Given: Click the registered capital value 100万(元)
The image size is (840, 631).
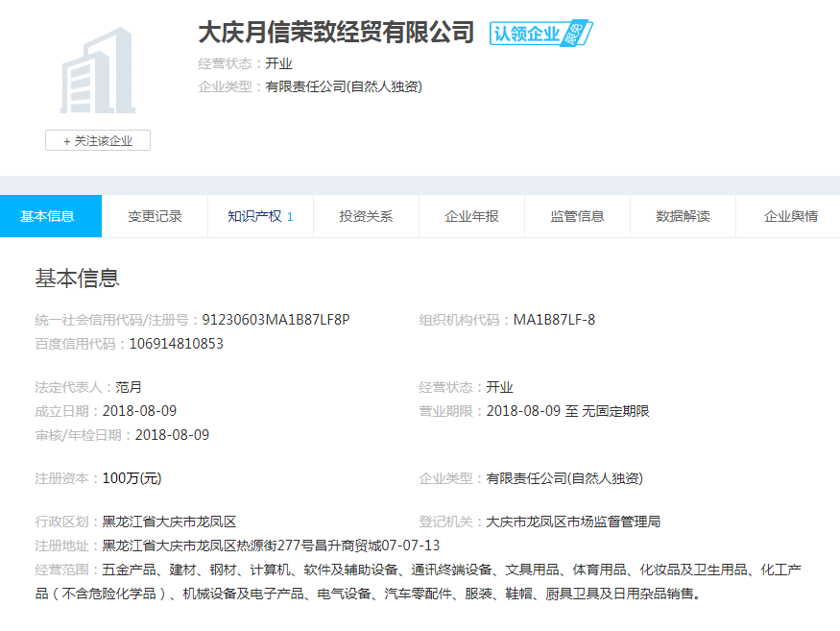Looking at the screenshot, I should click(132, 478).
